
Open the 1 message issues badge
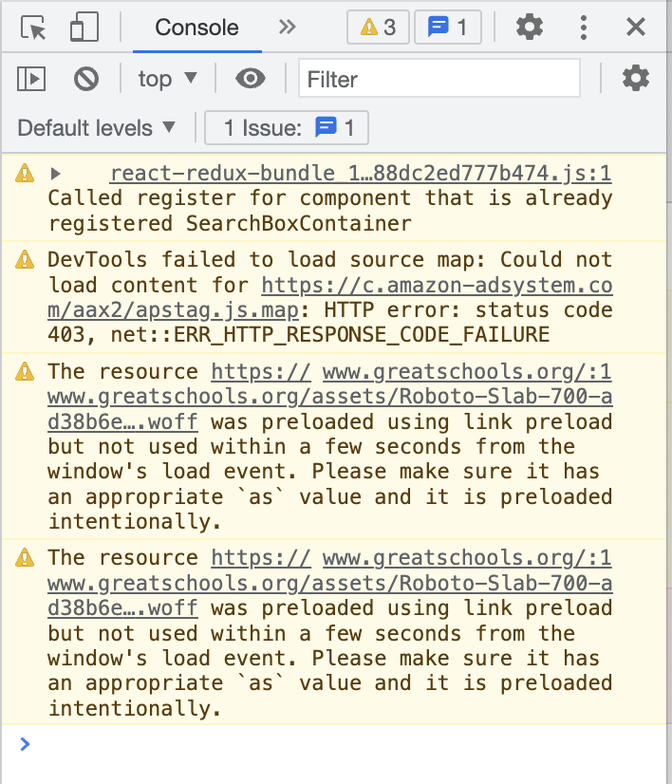[x=448, y=27]
